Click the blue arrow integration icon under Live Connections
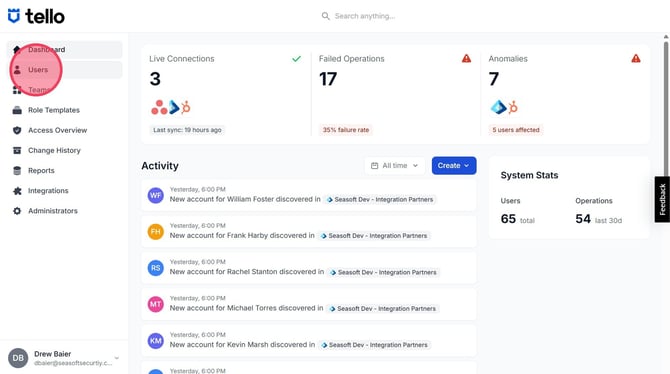This screenshot has width=670, height=374. (x=174, y=107)
